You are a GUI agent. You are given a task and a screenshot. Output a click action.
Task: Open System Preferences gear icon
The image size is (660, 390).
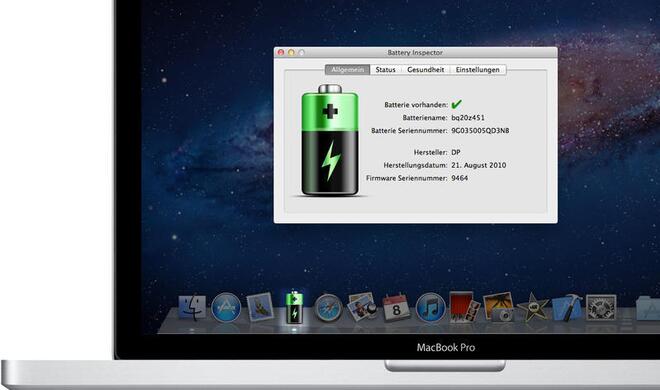click(x=601, y=307)
